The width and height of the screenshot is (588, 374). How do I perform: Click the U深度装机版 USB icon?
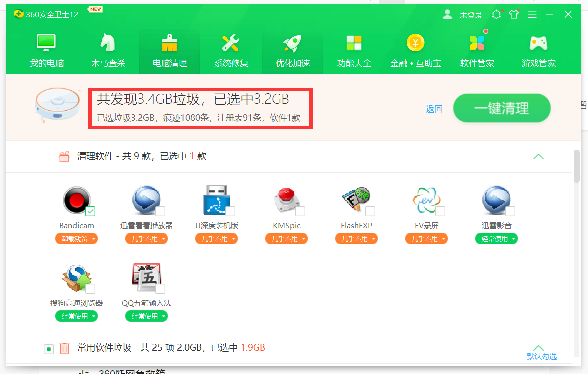coord(217,200)
